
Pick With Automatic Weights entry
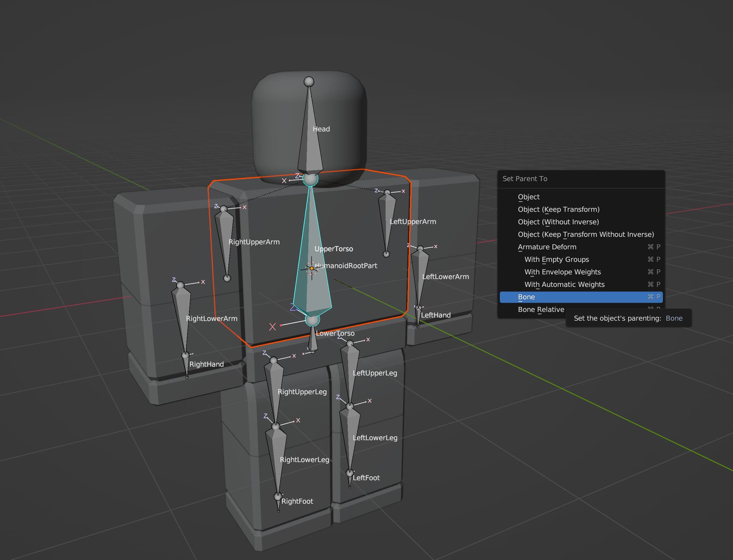click(564, 285)
